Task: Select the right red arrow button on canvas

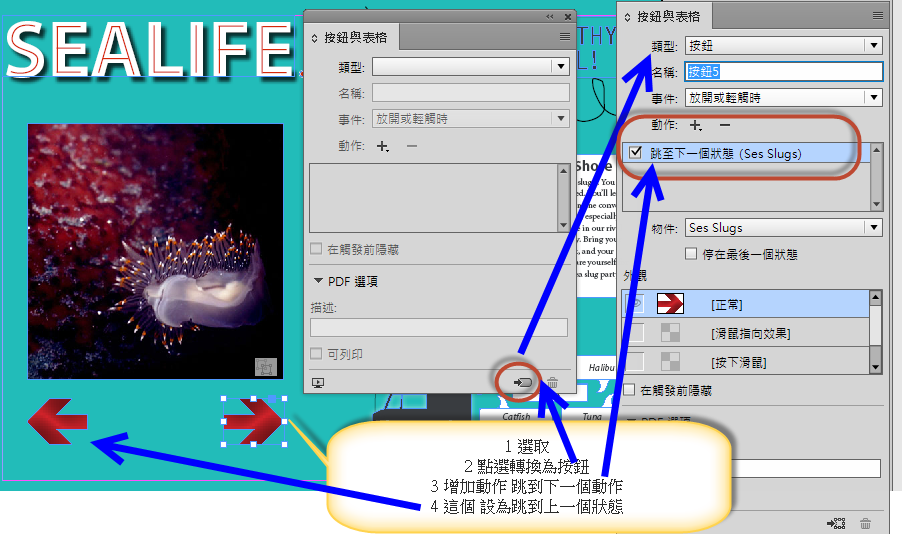Action: coord(254,421)
